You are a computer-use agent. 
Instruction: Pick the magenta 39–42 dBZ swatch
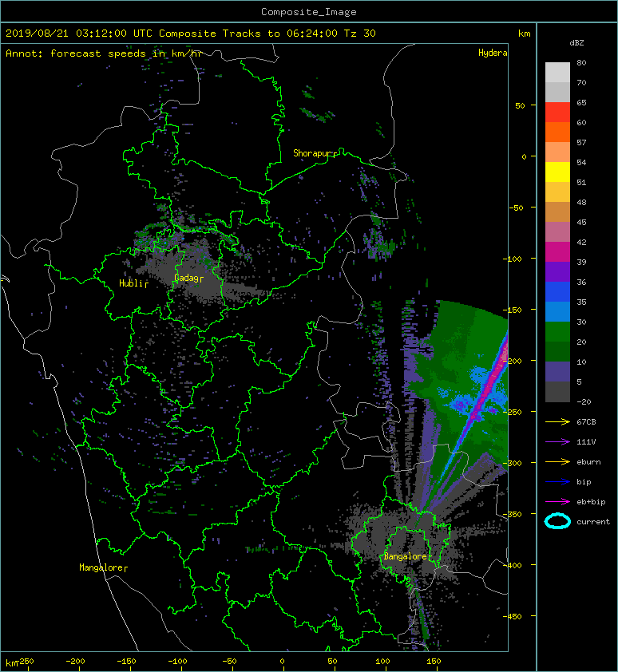tap(557, 252)
